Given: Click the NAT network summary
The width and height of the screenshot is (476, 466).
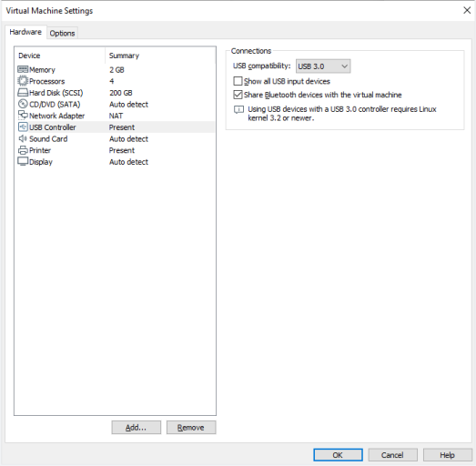Looking at the screenshot, I should [x=116, y=116].
